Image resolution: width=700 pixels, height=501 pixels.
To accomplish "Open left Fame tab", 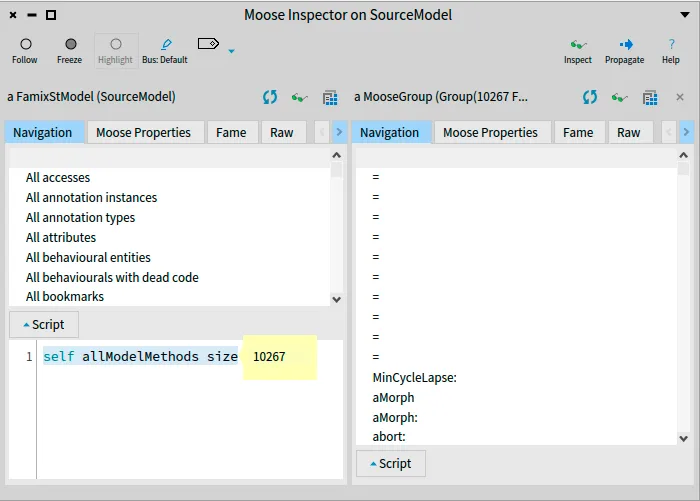I will click(x=232, y=132).
